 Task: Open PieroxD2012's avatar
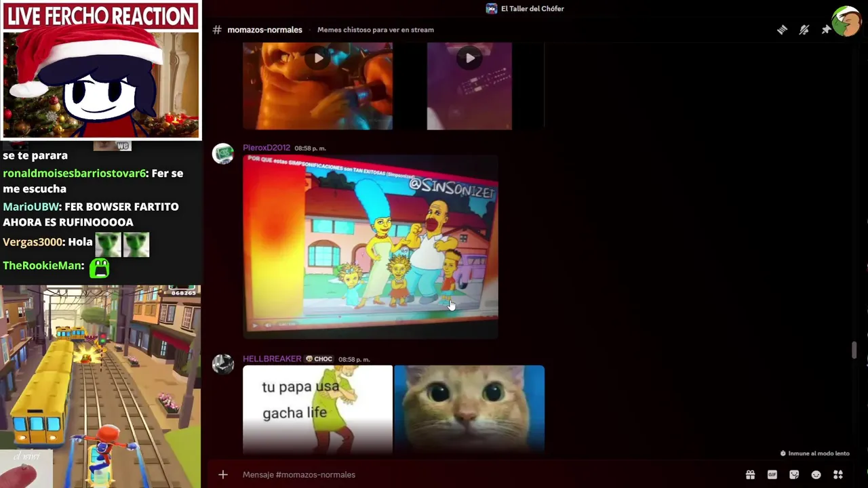pos(223,154)
